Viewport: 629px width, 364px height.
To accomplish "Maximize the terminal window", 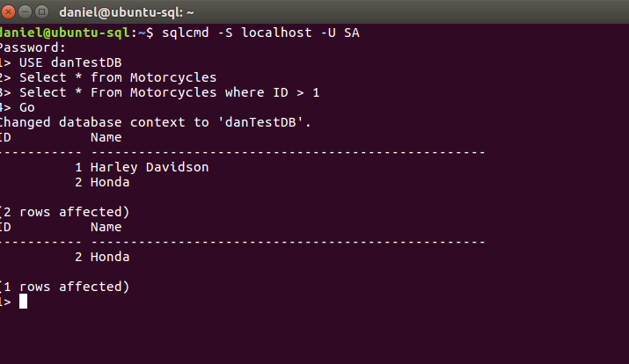I will [x=42, y=12].
